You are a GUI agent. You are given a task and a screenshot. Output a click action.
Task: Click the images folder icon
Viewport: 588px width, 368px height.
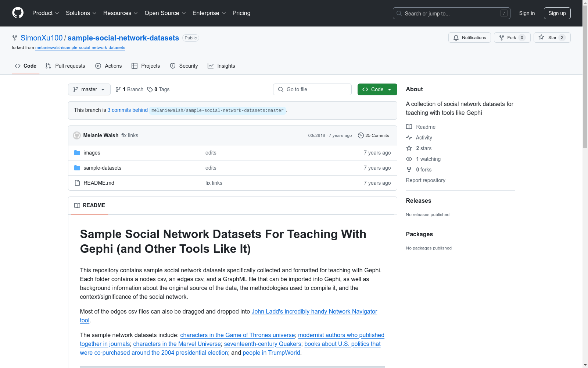[77, 153]
